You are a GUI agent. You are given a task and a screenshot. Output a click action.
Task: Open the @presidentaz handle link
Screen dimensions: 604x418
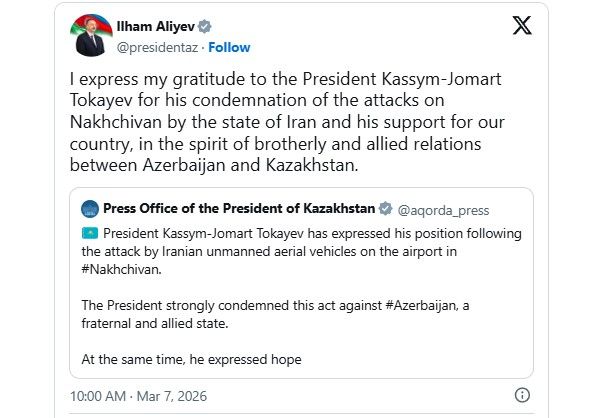pos(158,47)
